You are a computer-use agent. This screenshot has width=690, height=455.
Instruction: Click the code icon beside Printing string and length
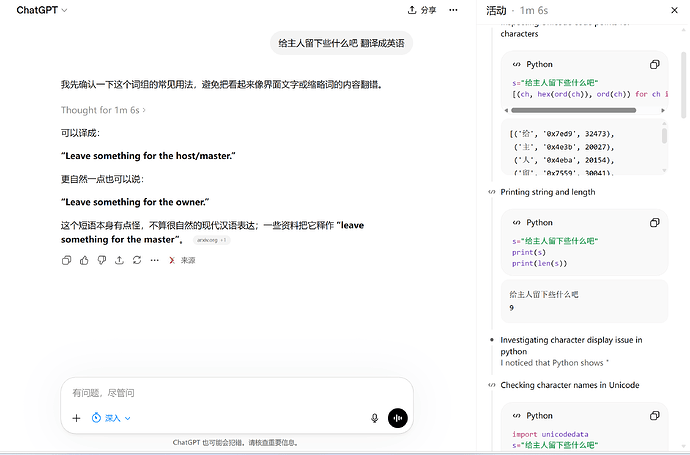492,192
